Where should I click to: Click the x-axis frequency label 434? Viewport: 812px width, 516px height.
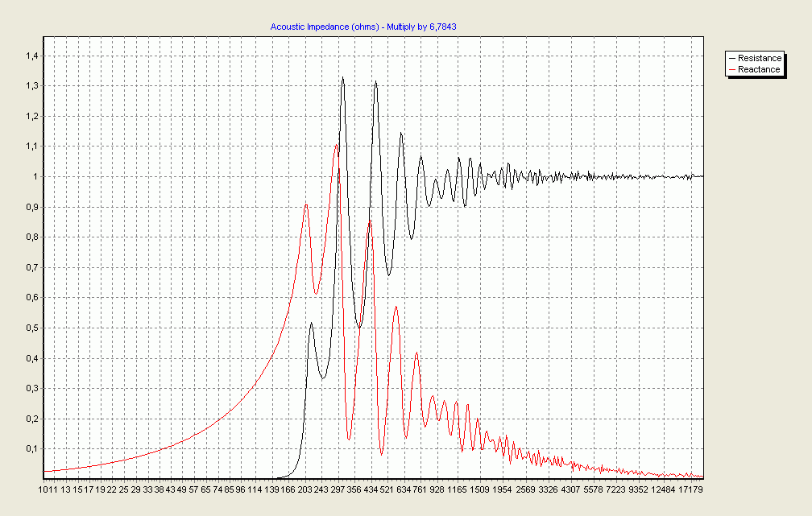click(371, 489)
